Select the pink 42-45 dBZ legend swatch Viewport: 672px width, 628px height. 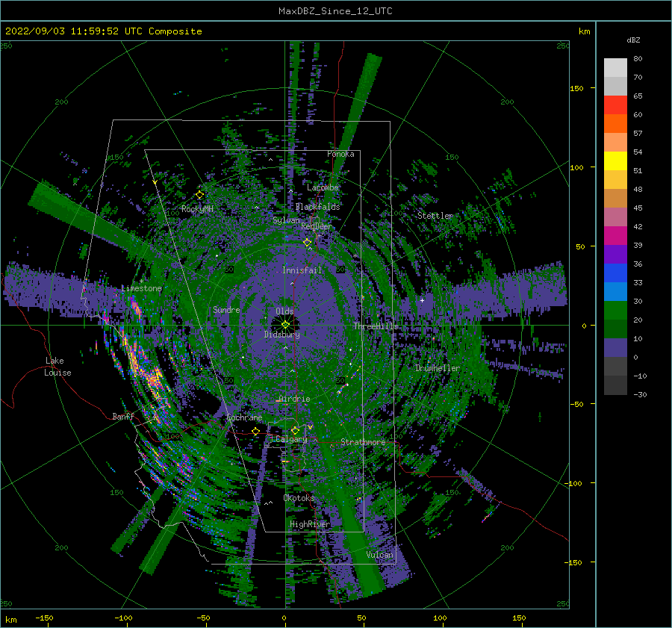615,217
